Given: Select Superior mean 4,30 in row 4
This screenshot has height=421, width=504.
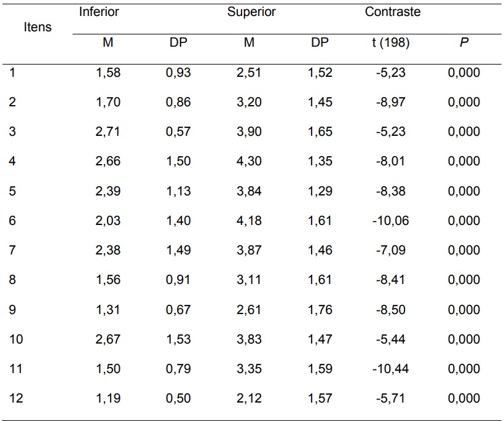Looking at the screenshot, I should coord(249,161).
